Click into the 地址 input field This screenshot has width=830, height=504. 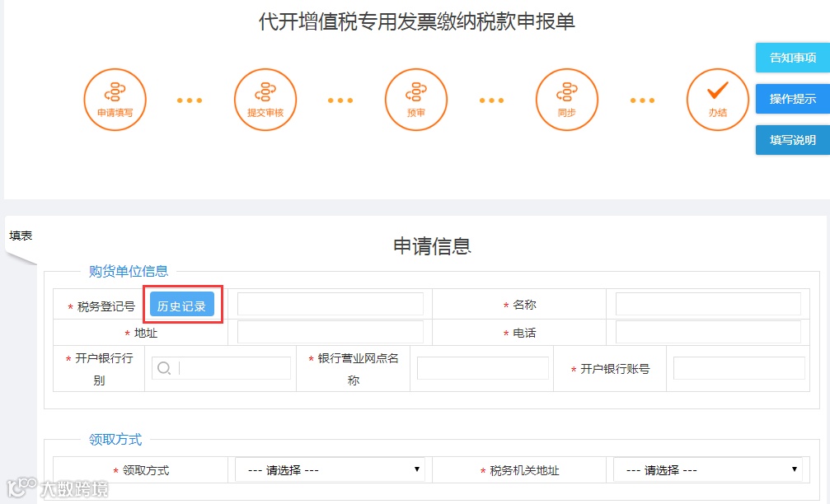(x=331, y=332)
